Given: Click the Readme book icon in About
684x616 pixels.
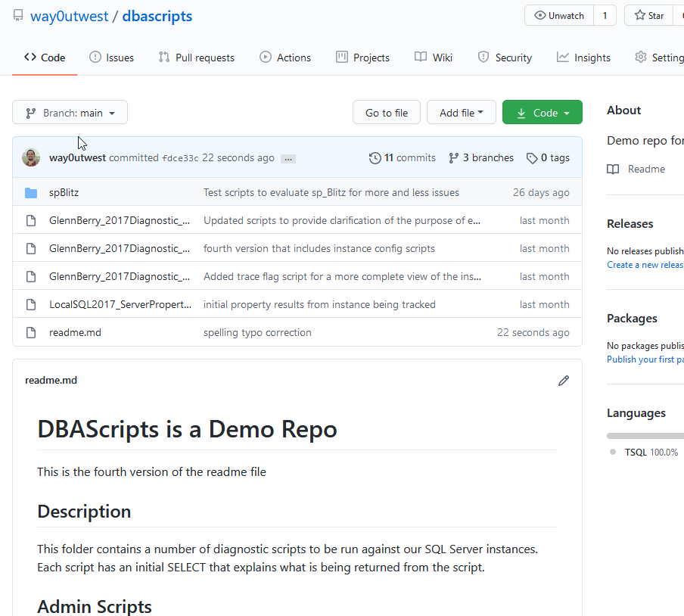Looking at the screenshot, I should coord(613,169).
